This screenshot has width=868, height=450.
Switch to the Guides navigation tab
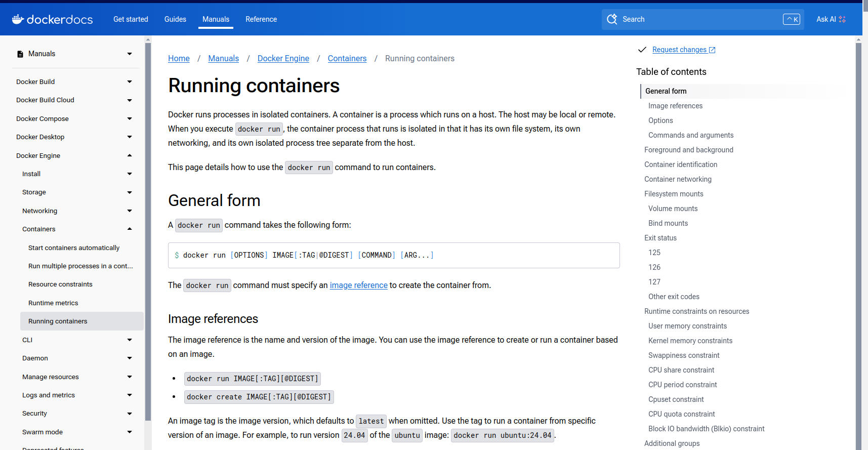pyautogui.click(x=175, y=19)
